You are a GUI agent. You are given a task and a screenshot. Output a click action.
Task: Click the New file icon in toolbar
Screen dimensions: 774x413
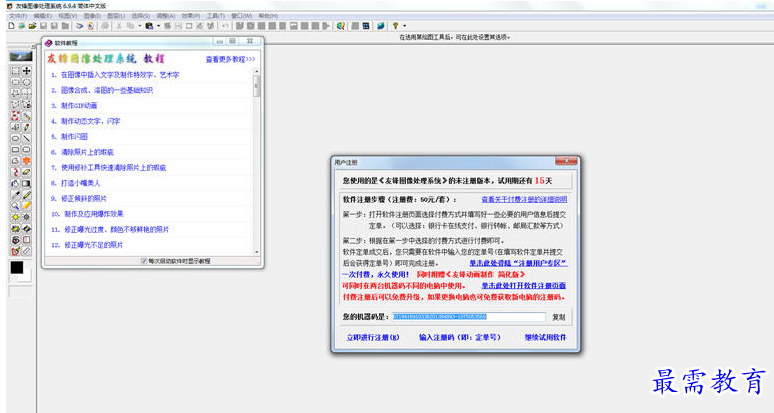click(11, 26)
